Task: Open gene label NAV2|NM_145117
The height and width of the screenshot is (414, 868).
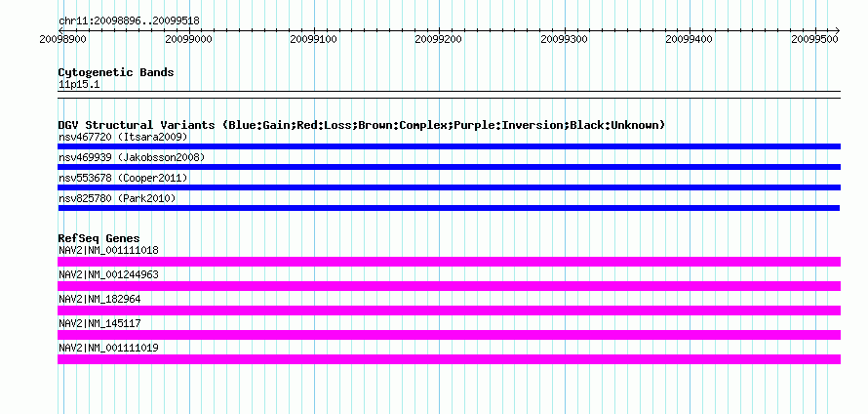Action: pos(99,323)
